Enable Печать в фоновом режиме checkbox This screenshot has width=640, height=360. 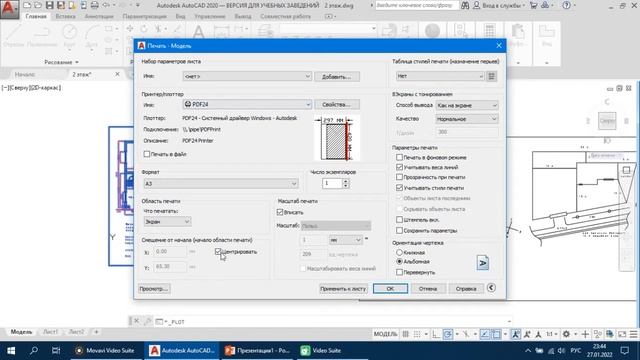point(399,157)
